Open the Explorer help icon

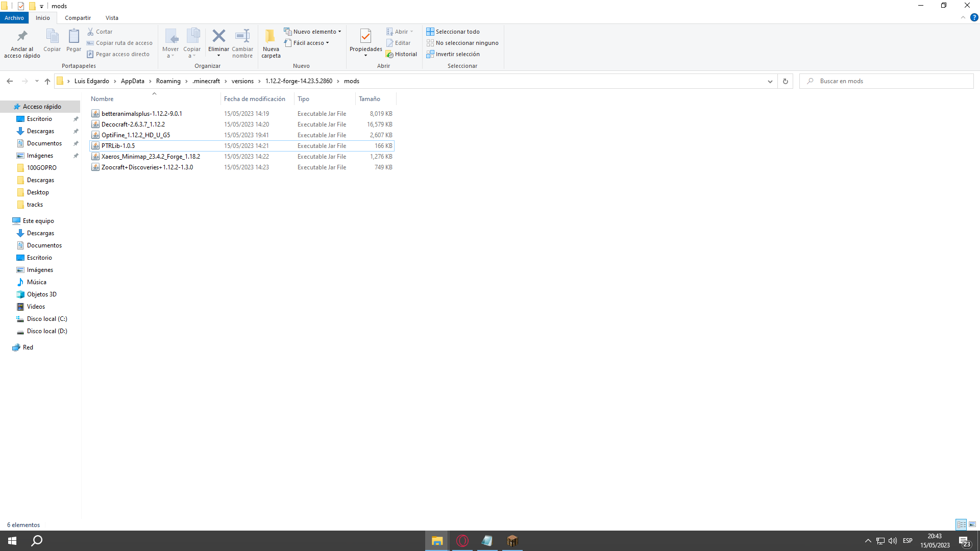(974, 17)
